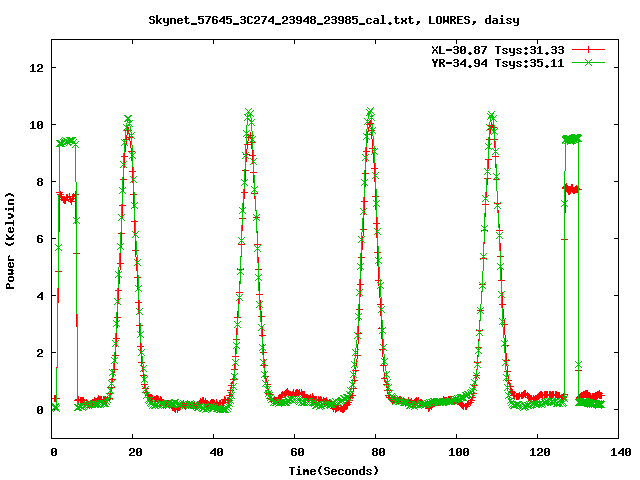The image size is (640, 480).
Task: Click the peak of the first pulse near 20 seconds
Action: pyautogui.click(x=128, y=119)
